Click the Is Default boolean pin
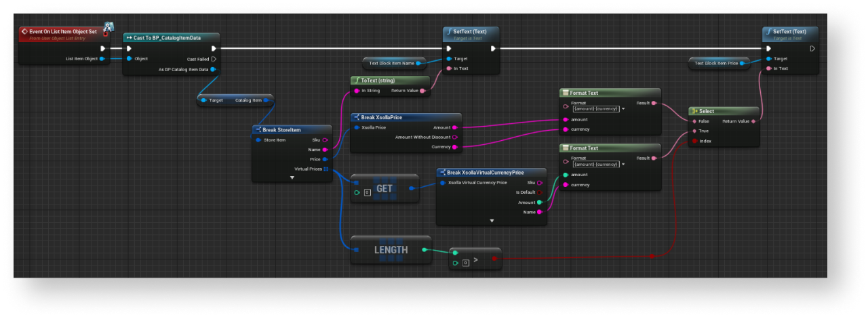This screenshot has height=319, width=868. click(540, 192)
